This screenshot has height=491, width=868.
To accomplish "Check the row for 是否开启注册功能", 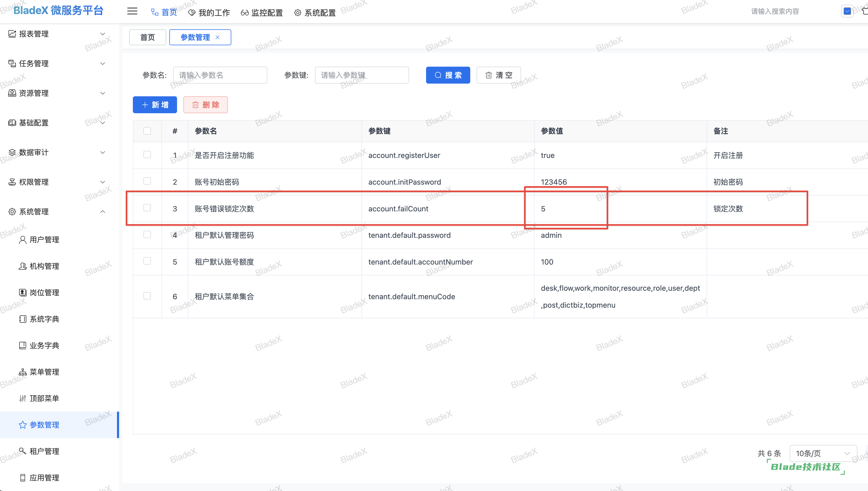I will click(147, 154).
